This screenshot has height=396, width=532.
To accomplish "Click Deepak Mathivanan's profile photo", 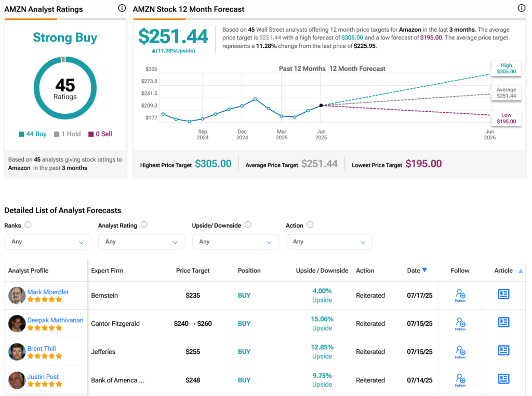I will 17,323.
